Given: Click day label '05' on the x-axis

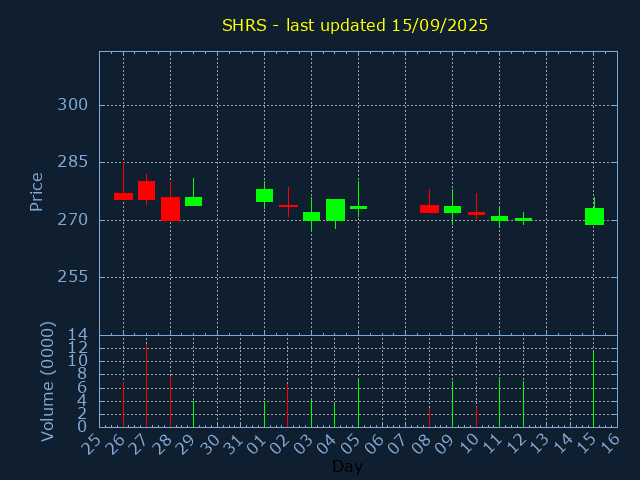Looking at the screenshot, I should [350, 444].
